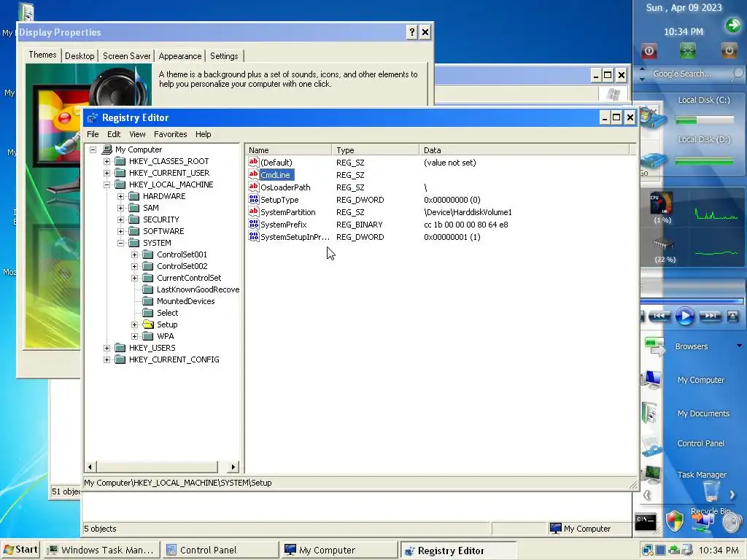Select the open Setup folder icon
The width and height of the screenshot is (747, 560).
point(148,324)
